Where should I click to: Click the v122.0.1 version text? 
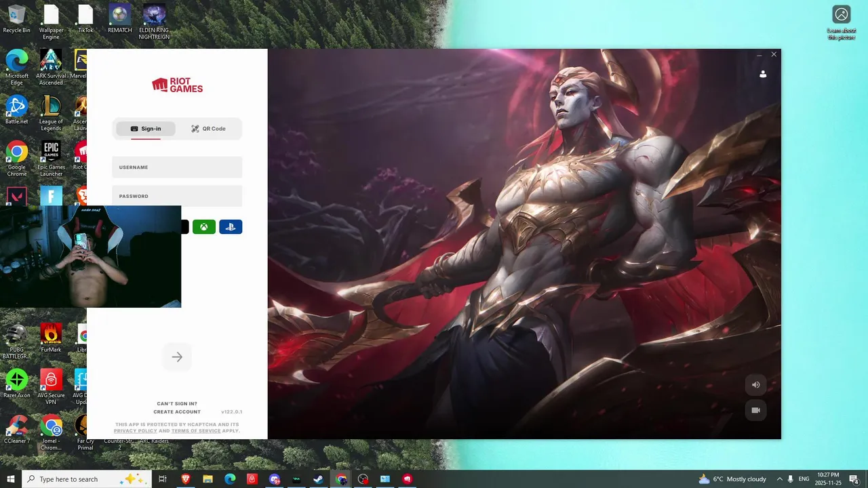(231, 412)
